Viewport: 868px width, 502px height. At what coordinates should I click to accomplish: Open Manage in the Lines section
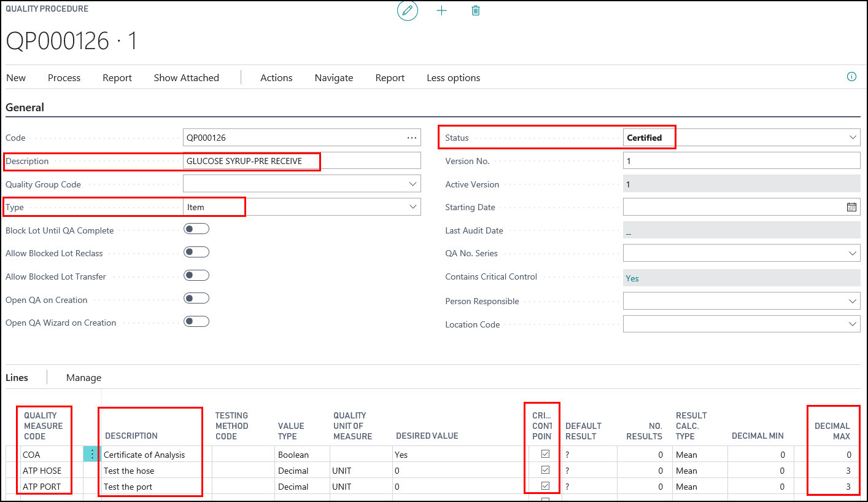83,378
